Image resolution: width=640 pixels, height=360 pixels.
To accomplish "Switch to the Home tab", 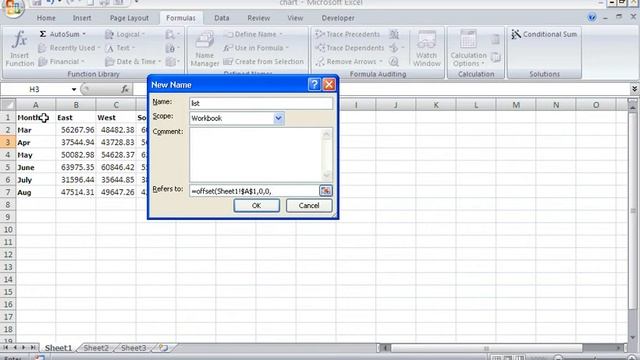I will pos(46,18).
